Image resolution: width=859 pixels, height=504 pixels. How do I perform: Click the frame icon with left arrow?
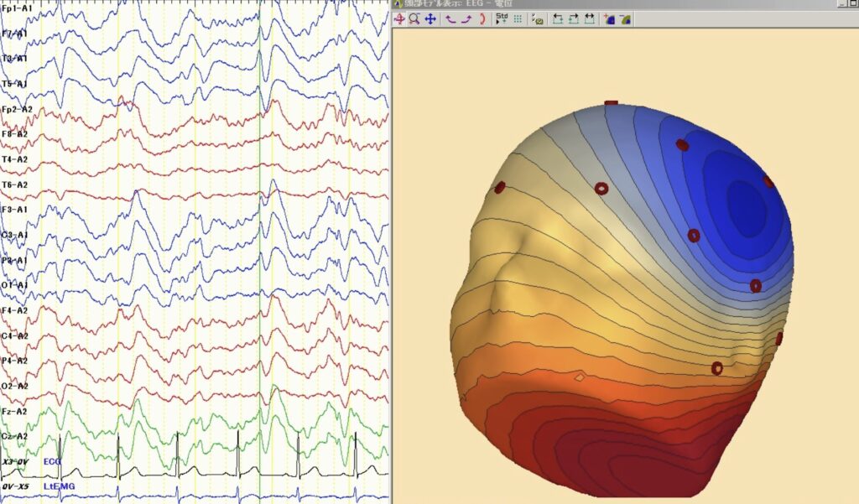[558, 19]
